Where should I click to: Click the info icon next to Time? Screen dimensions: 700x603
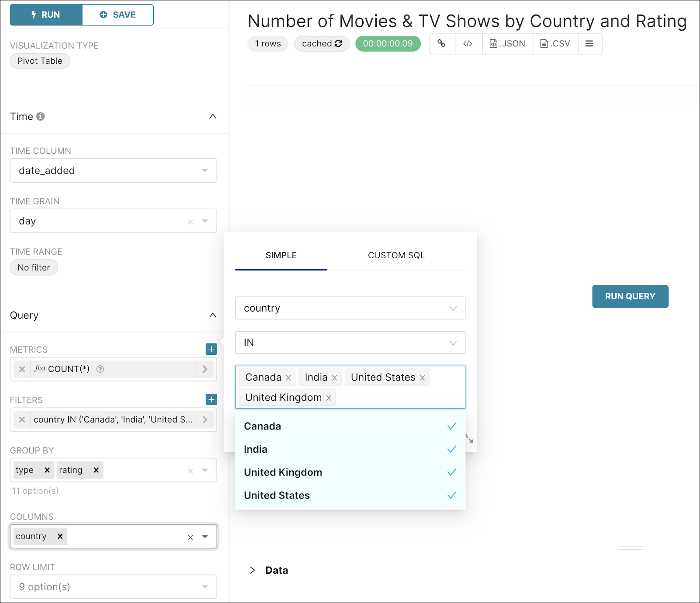pyautogui.click(x=41, y=116)
